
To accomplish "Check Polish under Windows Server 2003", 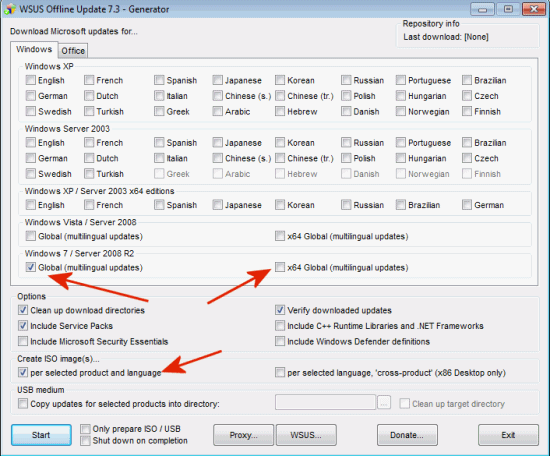I will point(346,158).
